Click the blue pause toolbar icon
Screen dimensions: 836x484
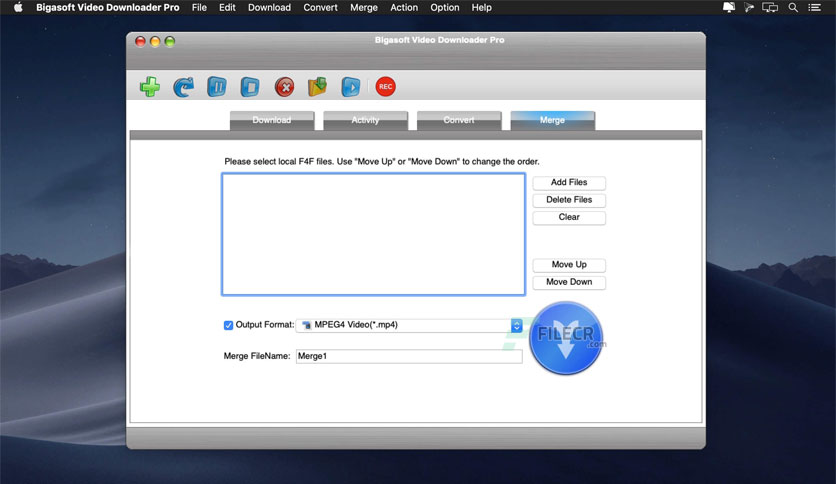(216, 87)
